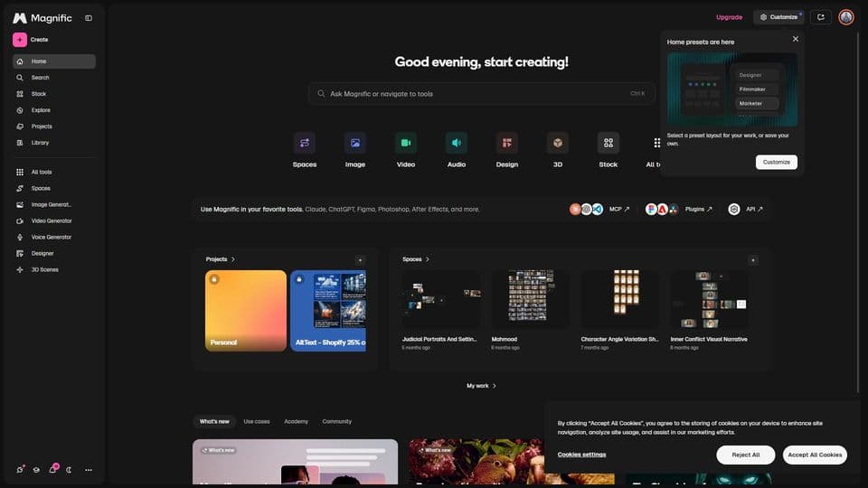Switch to the Academy tab

pos(297,422)
